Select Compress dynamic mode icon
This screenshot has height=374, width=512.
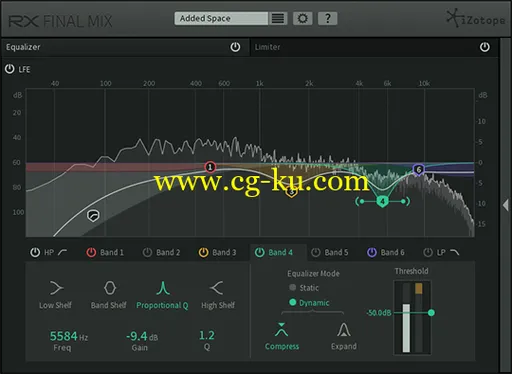(282, 330)
